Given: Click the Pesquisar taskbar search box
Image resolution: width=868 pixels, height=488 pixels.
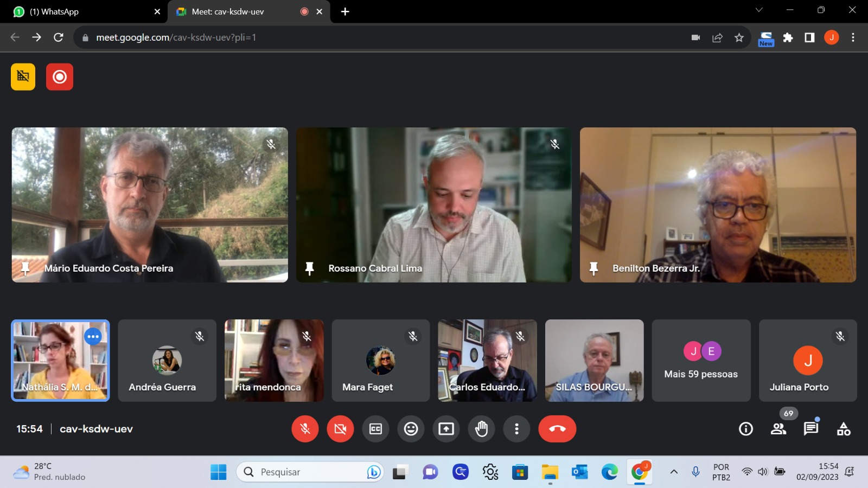Looking at the screenshot, I should coord(310,472).
